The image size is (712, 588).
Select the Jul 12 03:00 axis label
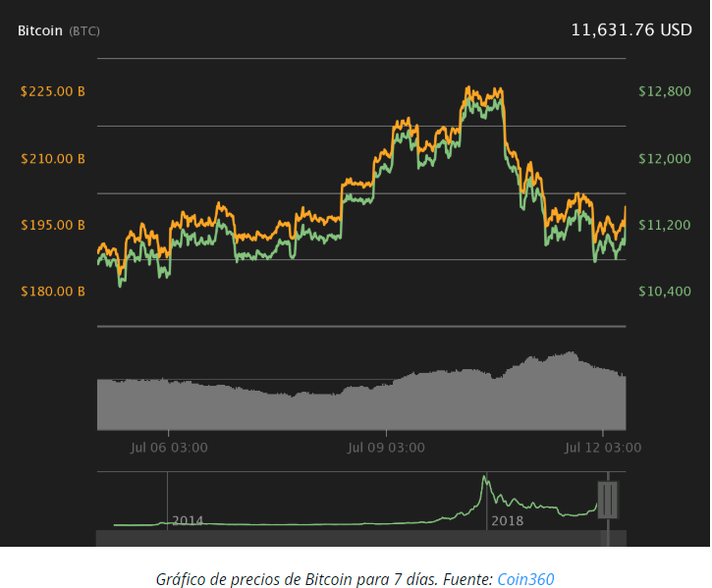coord(602,448)
